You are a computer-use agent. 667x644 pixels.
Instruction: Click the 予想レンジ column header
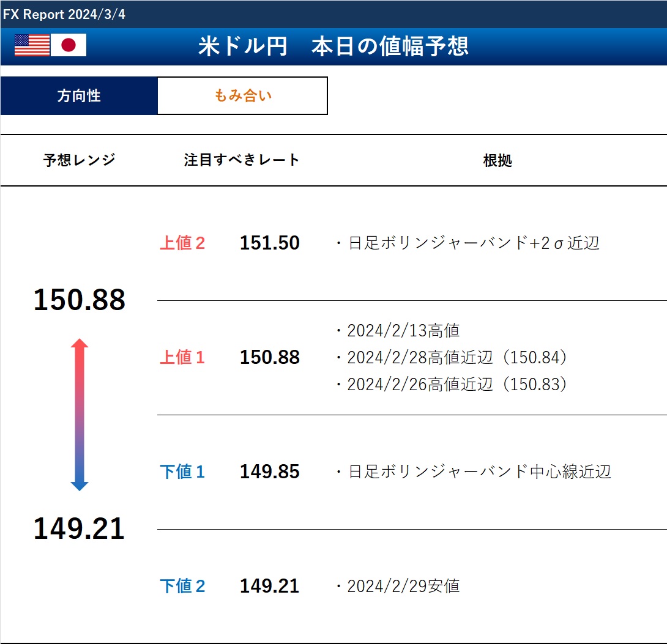pyautogui.click(x=79, y=160)
